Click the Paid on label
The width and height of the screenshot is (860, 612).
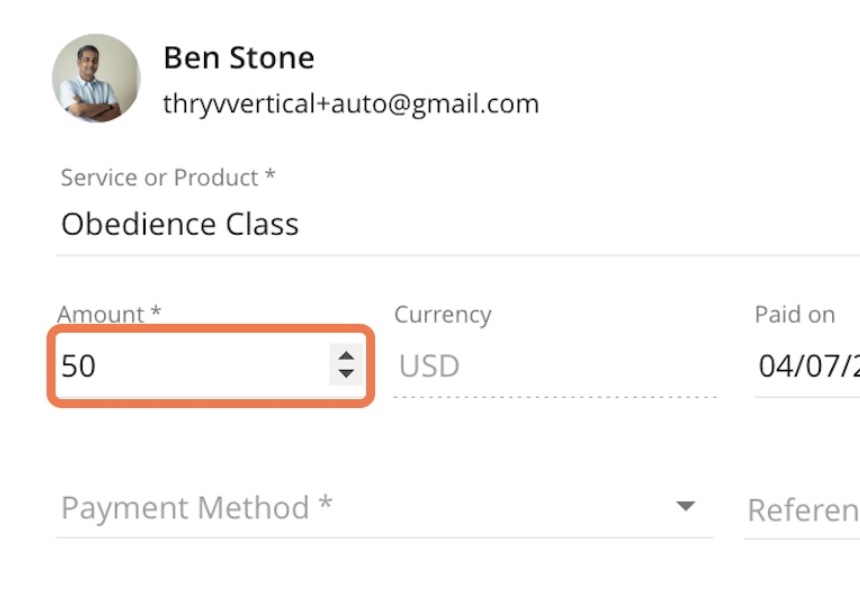tap(795, 315)
